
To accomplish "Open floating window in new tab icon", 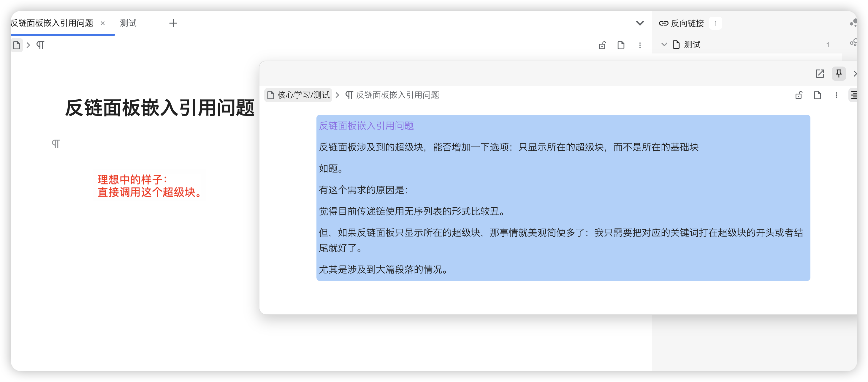I will (x=820, y=73).
